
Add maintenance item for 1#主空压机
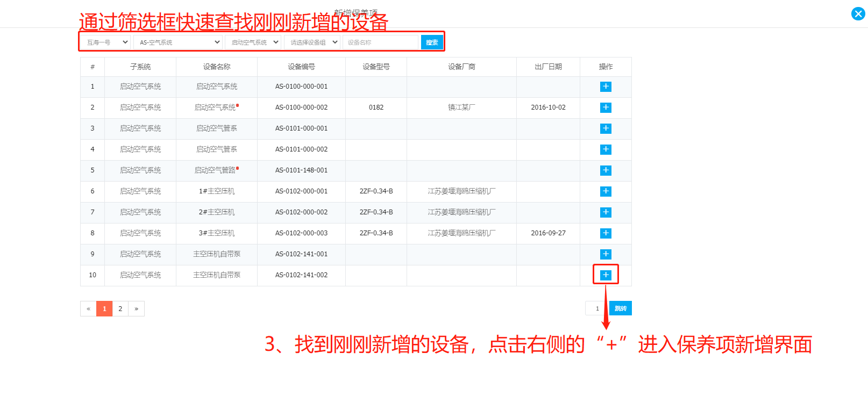click(606, 191)
